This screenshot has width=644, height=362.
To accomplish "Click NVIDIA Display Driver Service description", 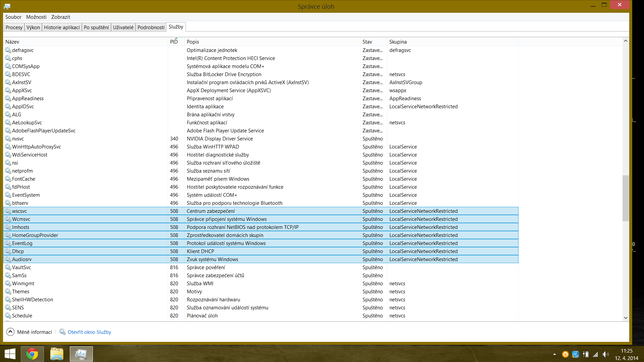I will coord(220,138).
